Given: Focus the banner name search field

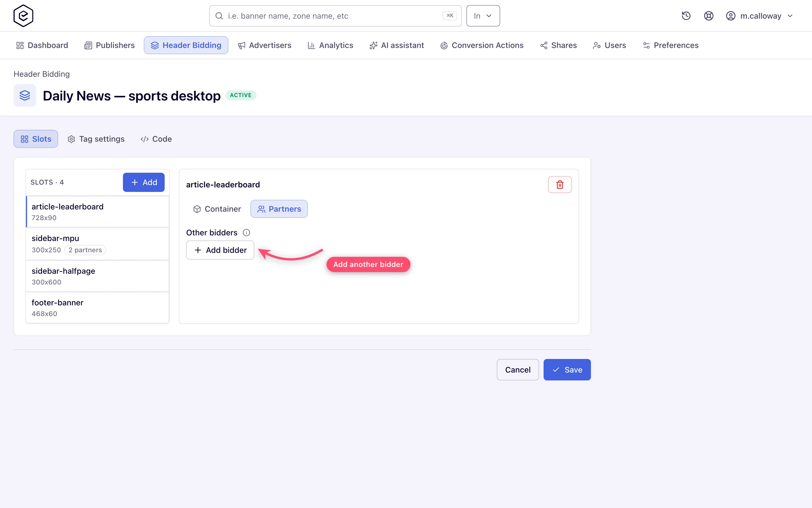Looking at the screenshot, I should [335, 16].
